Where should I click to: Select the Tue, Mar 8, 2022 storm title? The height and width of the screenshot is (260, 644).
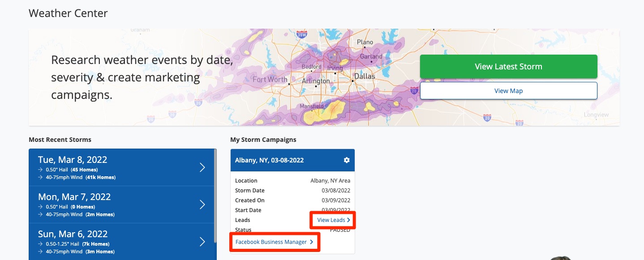(73, 160)
